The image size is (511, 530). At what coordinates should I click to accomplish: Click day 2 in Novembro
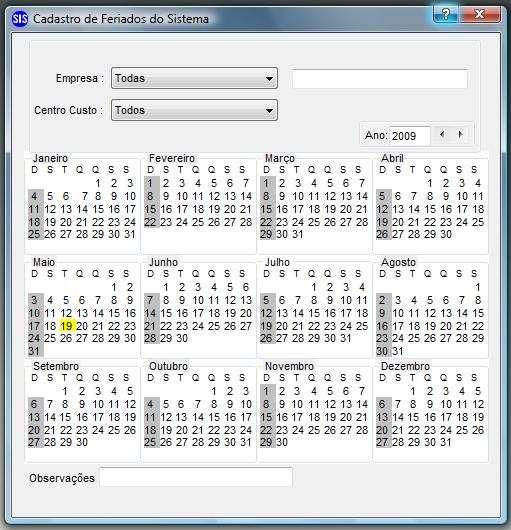(282, 391)
